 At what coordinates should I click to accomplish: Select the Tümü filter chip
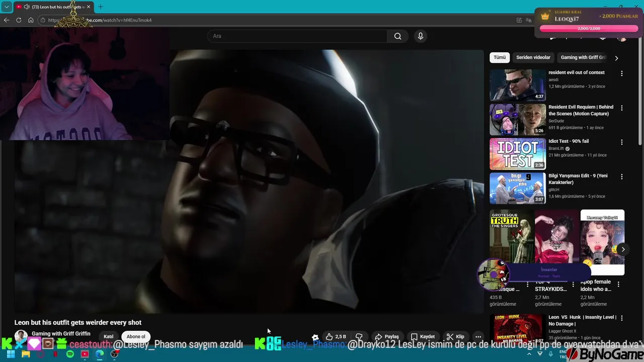pyautogui.click(x=500, y=57)
